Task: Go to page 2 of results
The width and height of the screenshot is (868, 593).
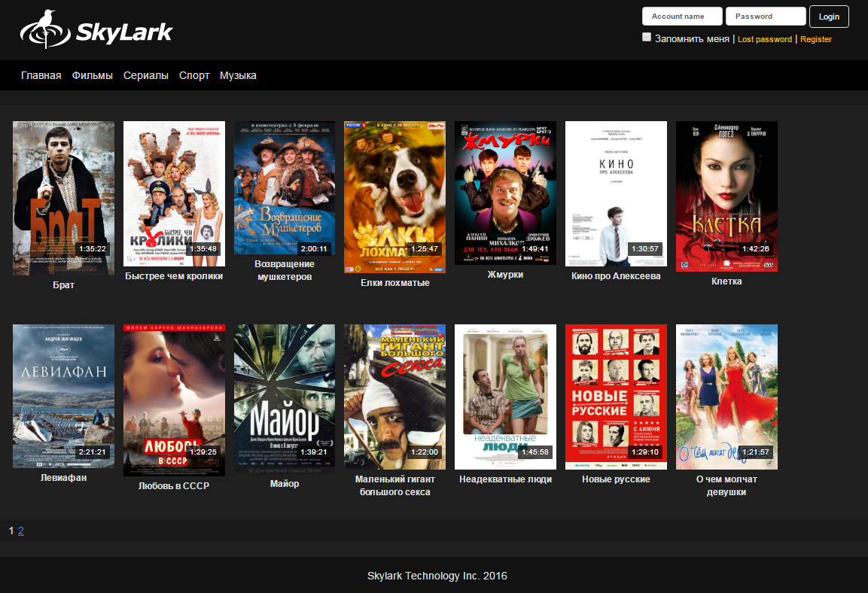Action: [x=20, y=531]
